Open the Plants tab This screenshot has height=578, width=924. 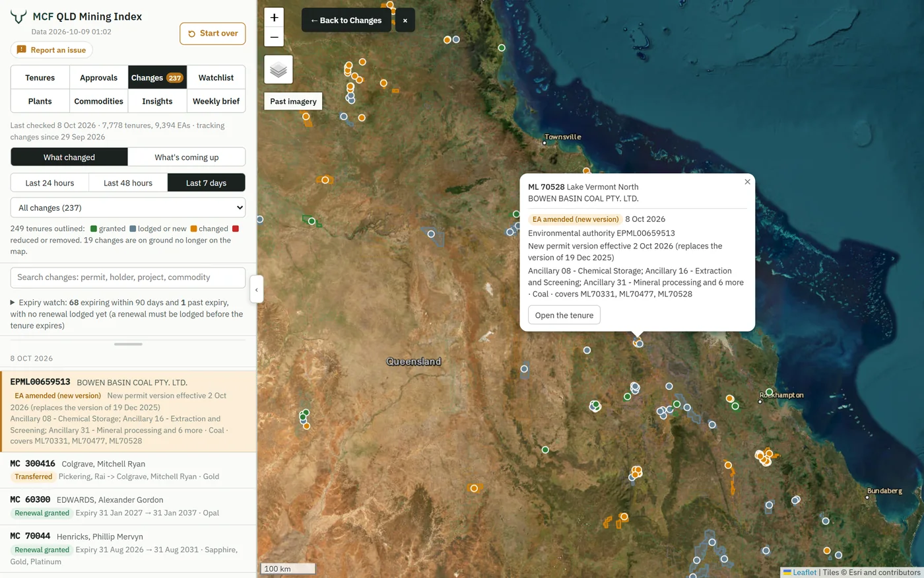point(40,101)
